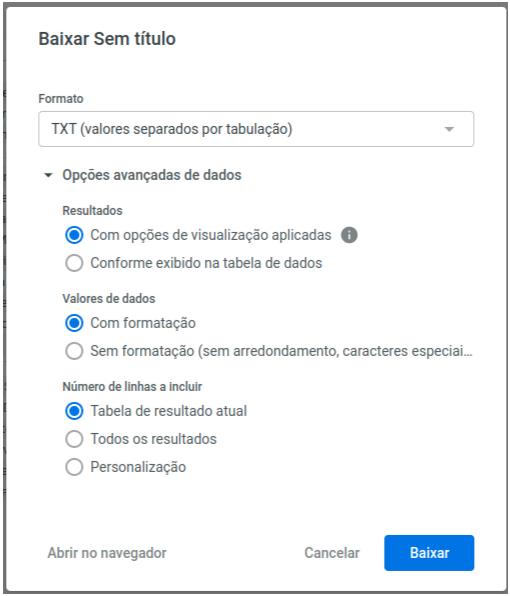Screen dimensions: 510x596
Task: Select 'Com opções de visualização aplicadas' radio
Action: click(74, 235)
